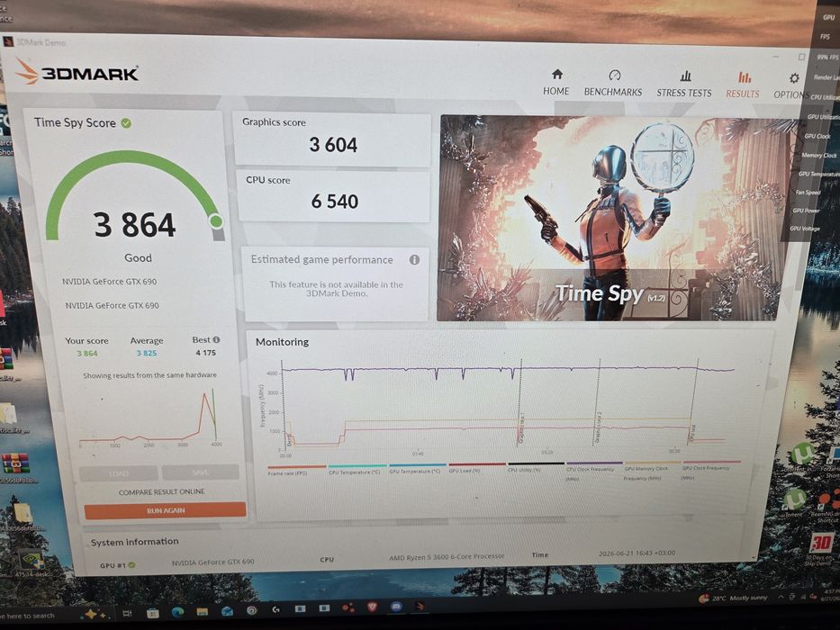
Task: Open Discord from the taskbar
Action: 396,607
